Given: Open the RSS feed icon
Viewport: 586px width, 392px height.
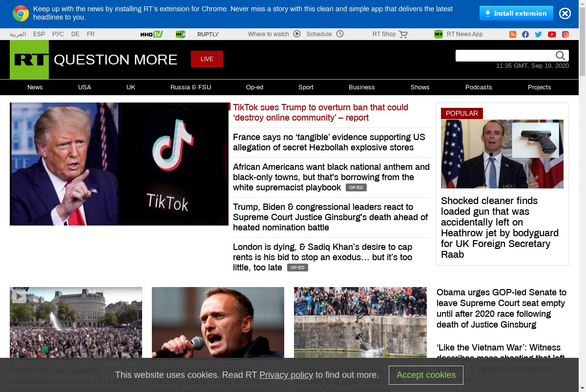Looking at the screenshot, I should 513,34.
